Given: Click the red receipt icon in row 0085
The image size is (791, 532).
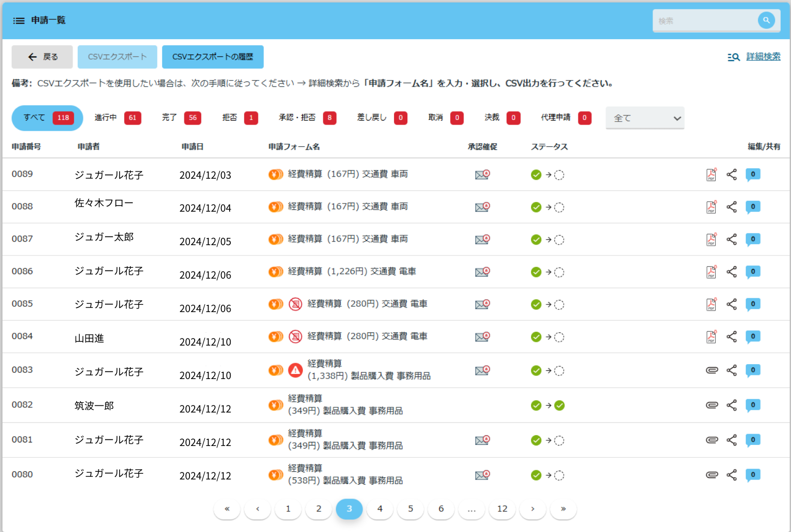Looking at the screenshot, I should point(295,304).
